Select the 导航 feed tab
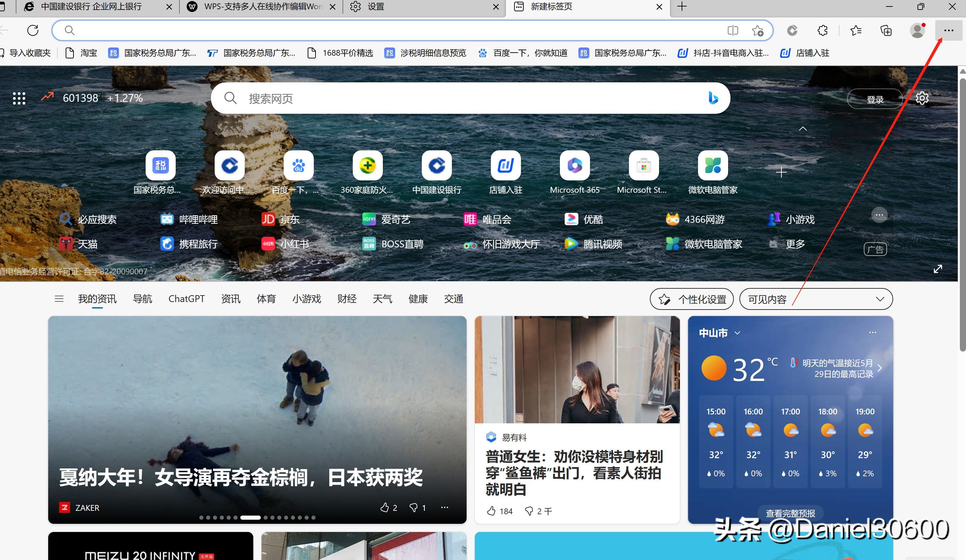Screen dimensions: 966x560 (x=142, y=299)
